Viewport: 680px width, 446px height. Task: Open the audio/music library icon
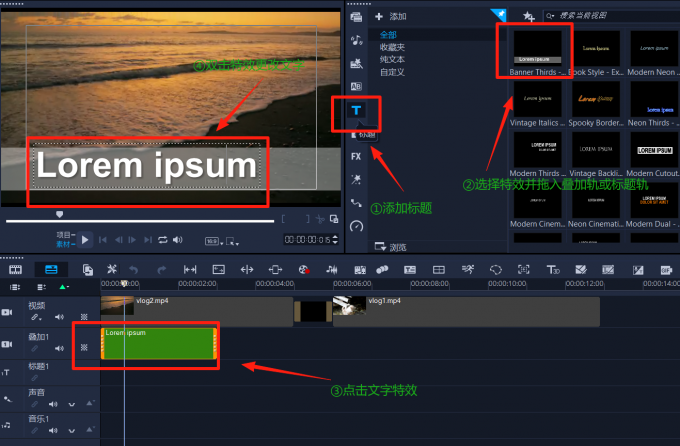357,40
